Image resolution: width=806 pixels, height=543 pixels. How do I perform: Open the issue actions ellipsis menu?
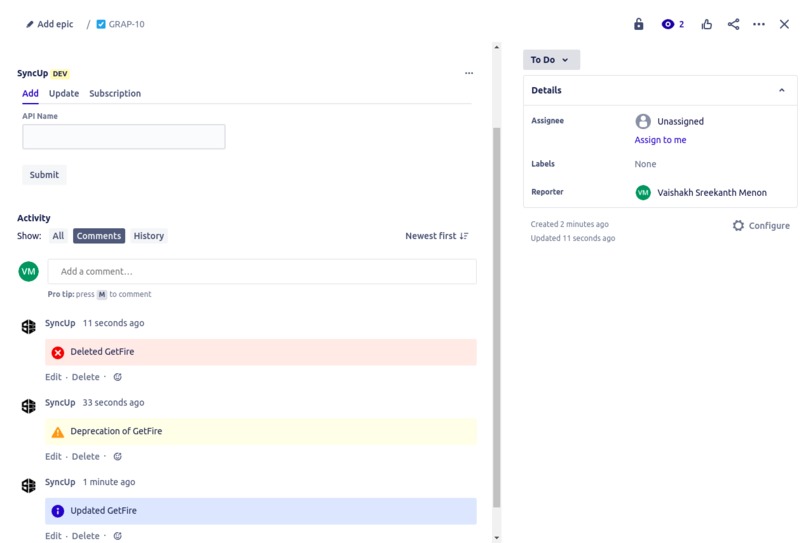pos(759,24)
